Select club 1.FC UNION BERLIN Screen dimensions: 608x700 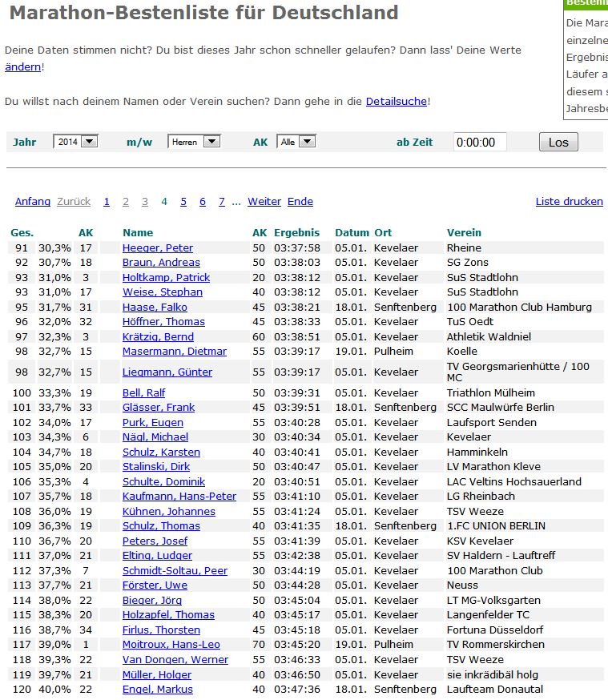click(496, 526)
